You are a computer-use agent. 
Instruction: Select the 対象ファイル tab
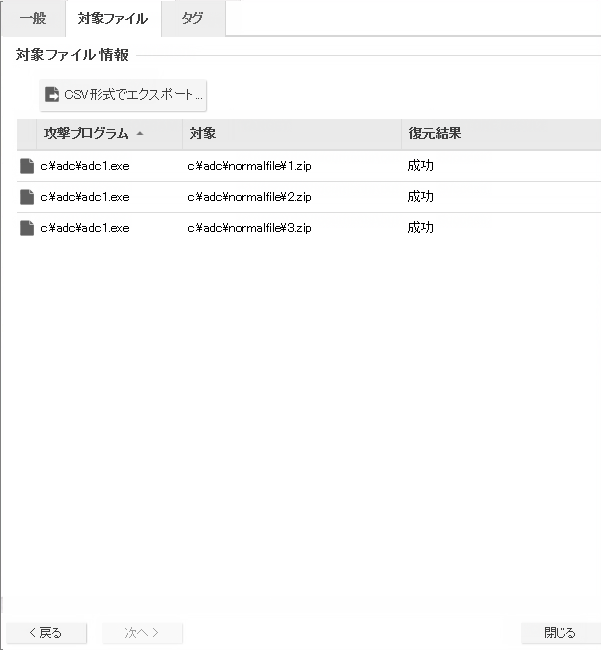[x=113, y=18]
